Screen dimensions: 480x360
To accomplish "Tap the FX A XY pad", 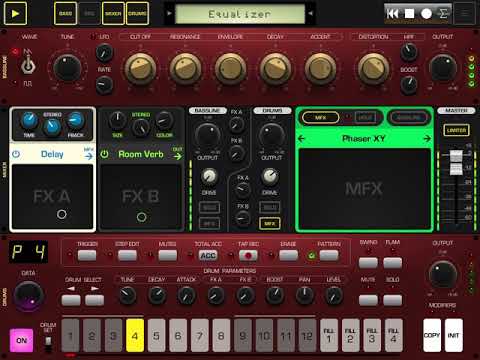I will pyautogui.click(x=52, y=196).
